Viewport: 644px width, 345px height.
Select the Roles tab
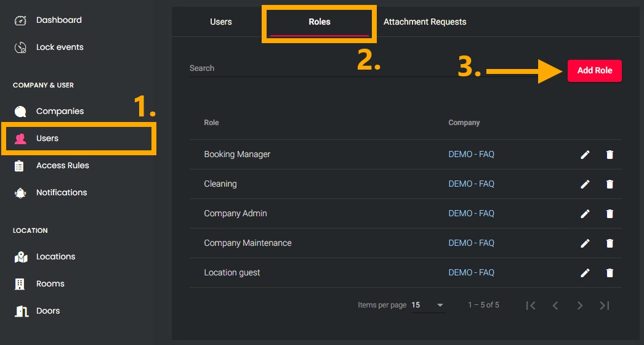(319, 22)
